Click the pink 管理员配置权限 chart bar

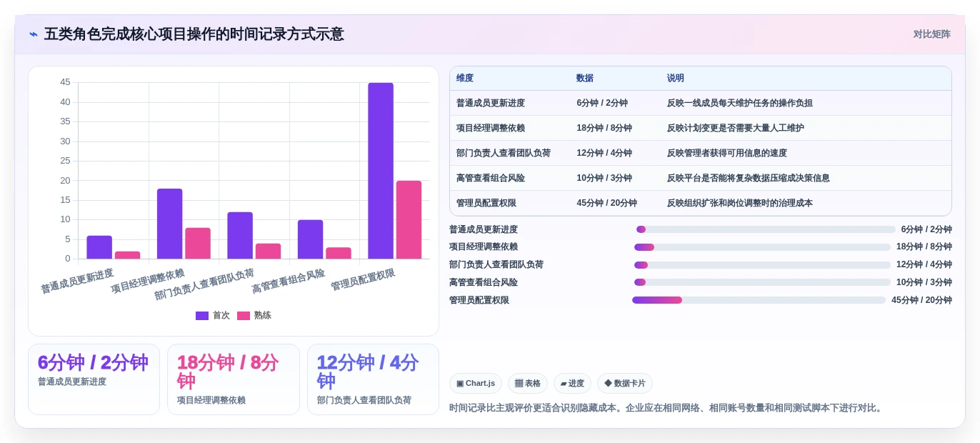pos(409,220)
